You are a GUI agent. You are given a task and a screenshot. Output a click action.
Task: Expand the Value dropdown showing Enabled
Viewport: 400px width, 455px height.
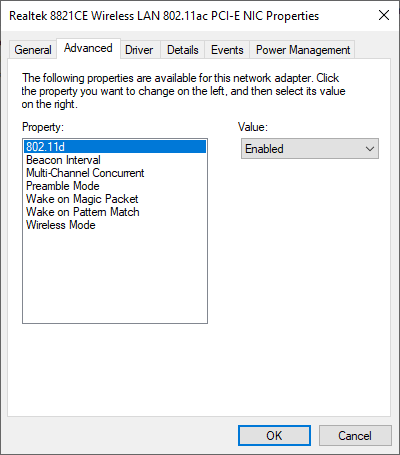310,149
